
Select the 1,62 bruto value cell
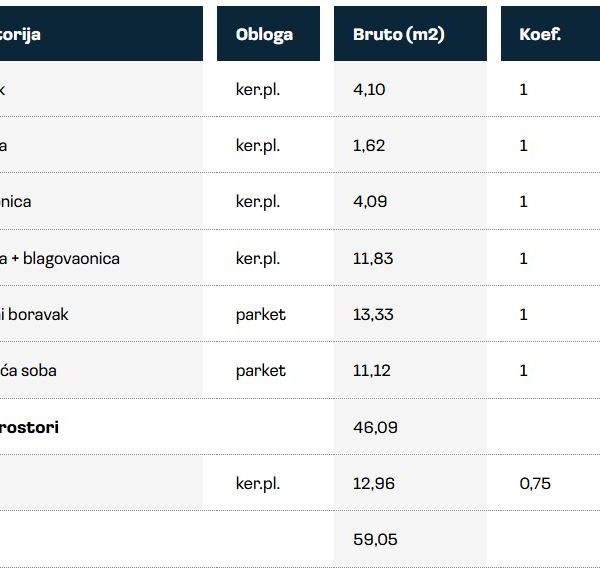point(369,145)
